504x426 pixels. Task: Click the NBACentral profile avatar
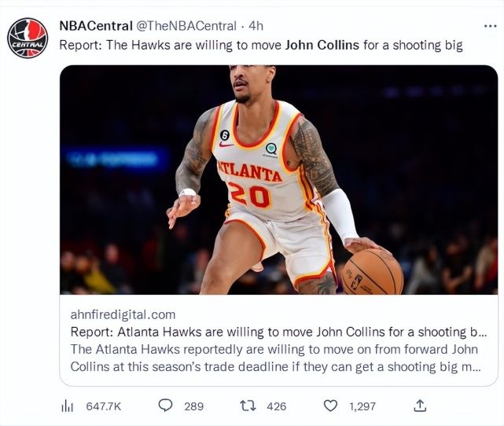coord(28,38)
